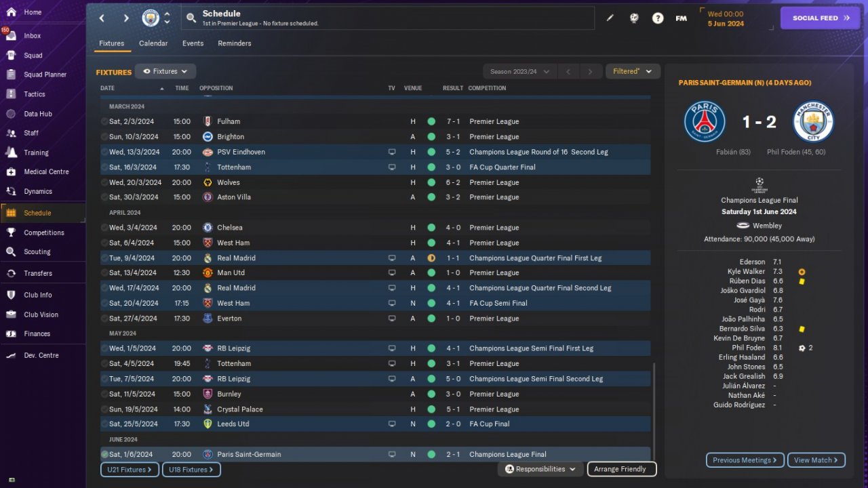Click the U21 Fixtures button
Image resolution: width=868 pixels, height=488 pixels.
coord(130,470)
